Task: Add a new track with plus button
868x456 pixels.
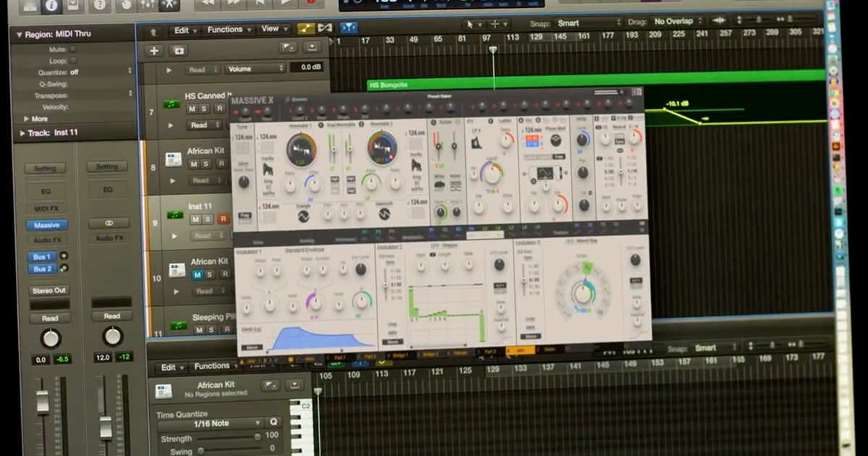Action: pos(153,50)
